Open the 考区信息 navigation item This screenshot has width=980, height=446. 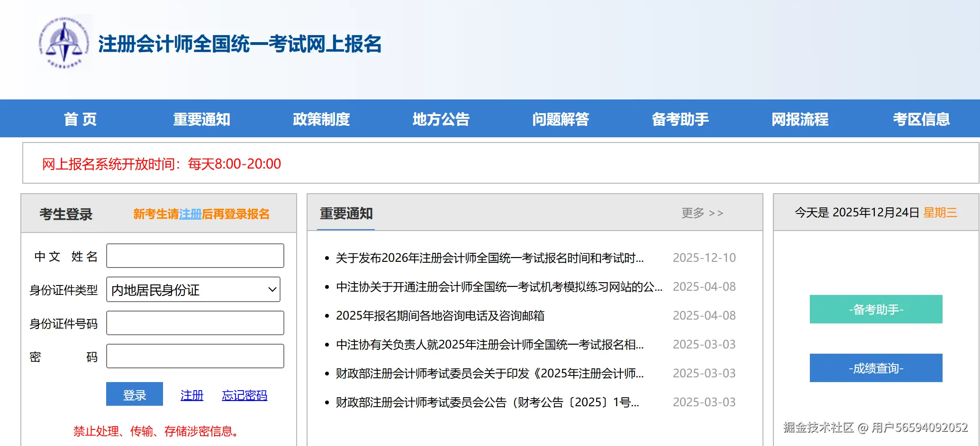click(x=921, y=119)
